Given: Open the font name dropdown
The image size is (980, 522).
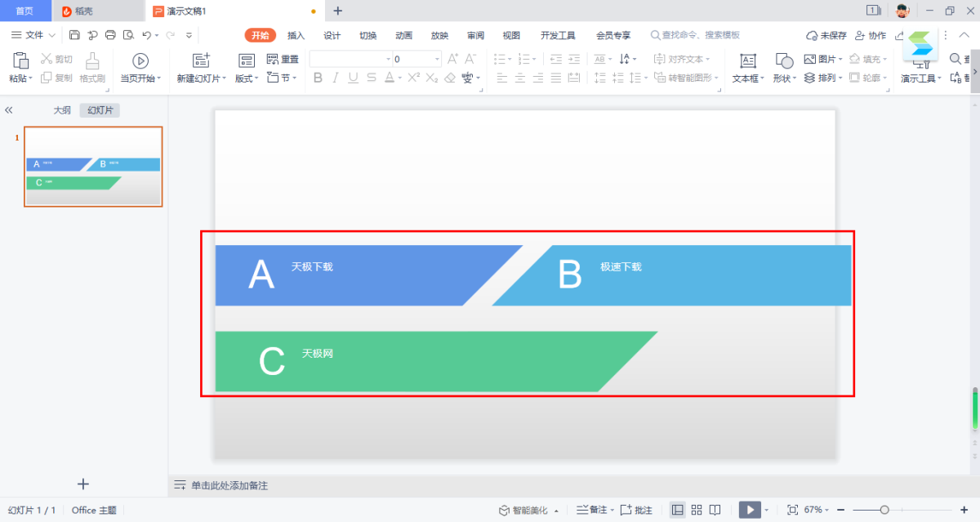Looking at the screenshot, I should (x=388, y=59).
